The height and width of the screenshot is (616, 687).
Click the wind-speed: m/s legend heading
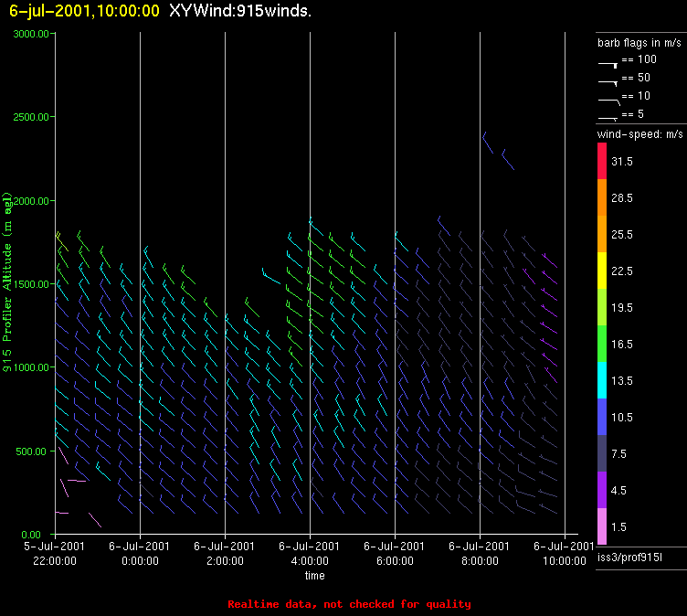639,134
